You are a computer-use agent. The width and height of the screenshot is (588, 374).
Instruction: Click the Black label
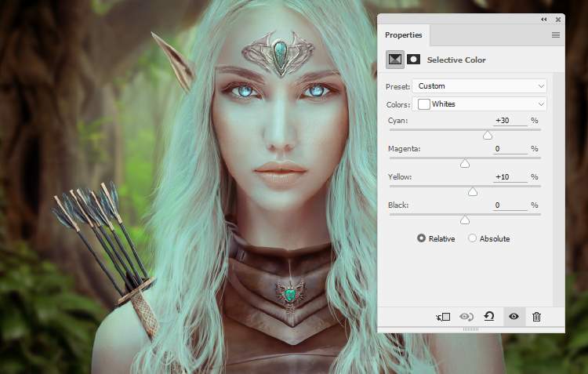[x=398, y=205]
